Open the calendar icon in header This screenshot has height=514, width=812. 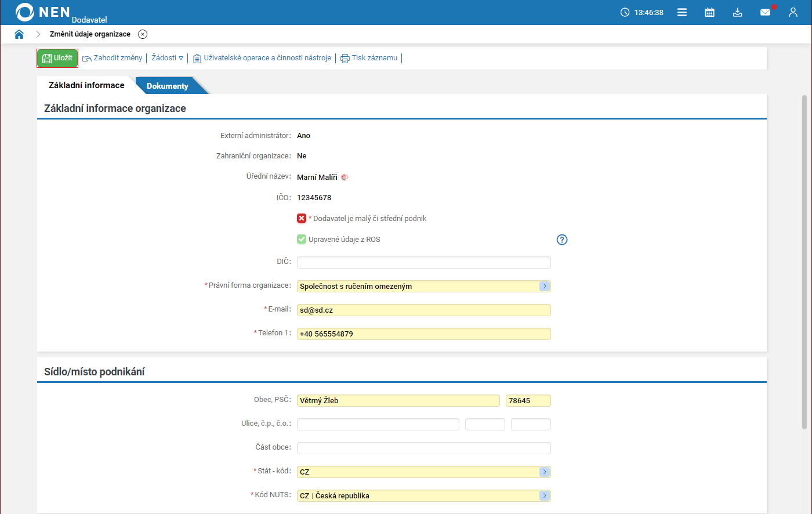[709, 12]
